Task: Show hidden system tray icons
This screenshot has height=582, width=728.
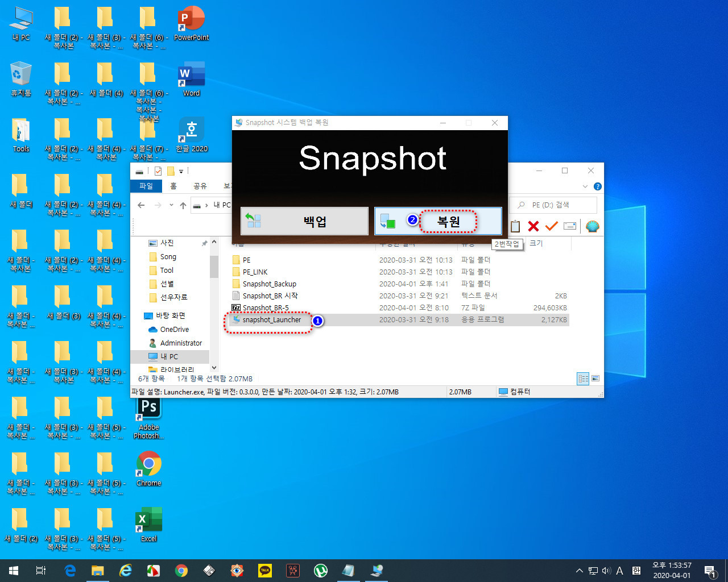Action: click(579, 571)
